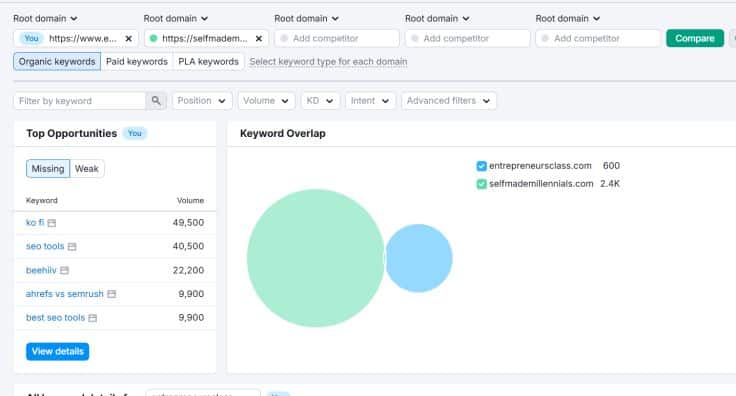Click the first Add competitor field

337,38
